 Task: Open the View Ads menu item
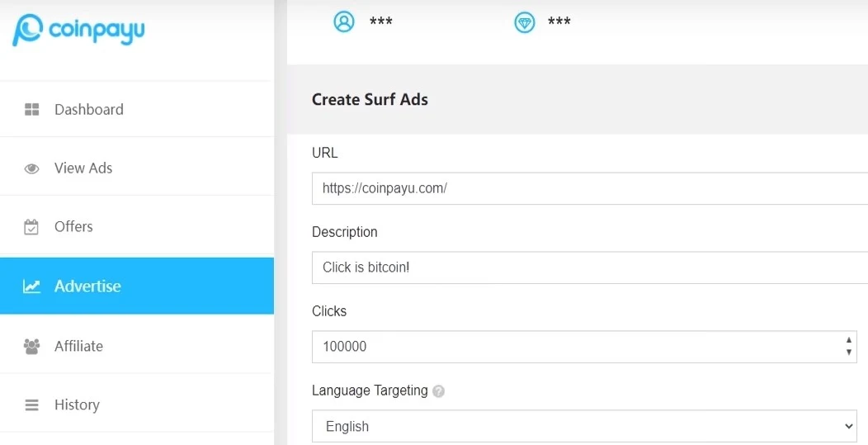137,168
